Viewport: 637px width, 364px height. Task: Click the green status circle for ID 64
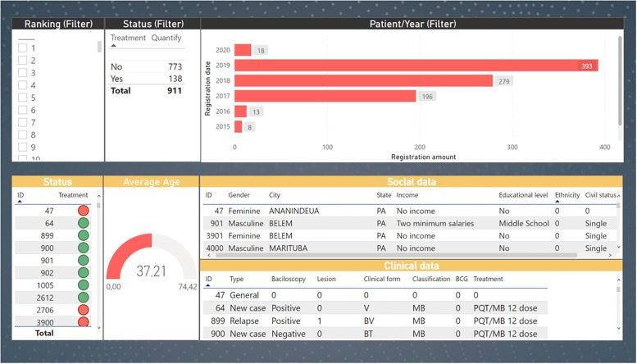[83, 224]
